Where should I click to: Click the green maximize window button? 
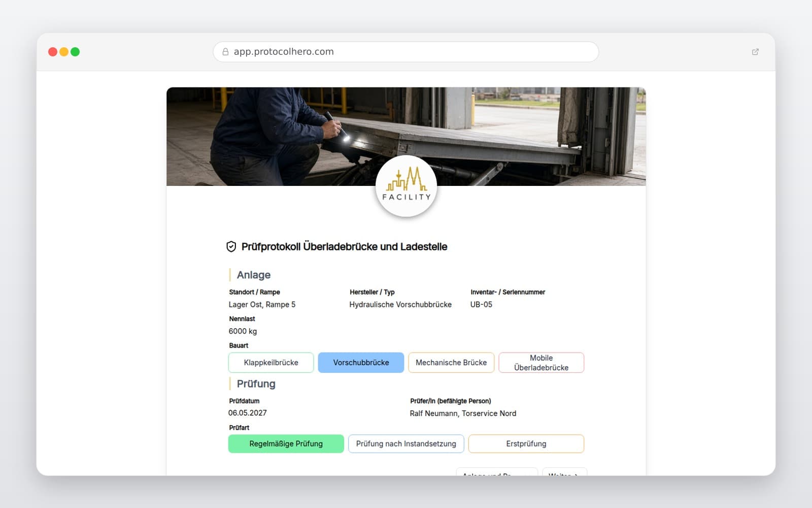(x=75, y=52)
